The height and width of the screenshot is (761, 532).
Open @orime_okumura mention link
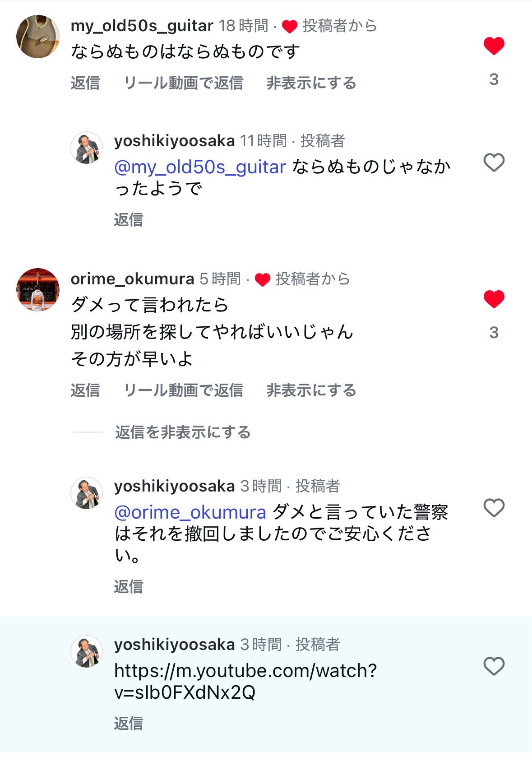coord(190,513)
